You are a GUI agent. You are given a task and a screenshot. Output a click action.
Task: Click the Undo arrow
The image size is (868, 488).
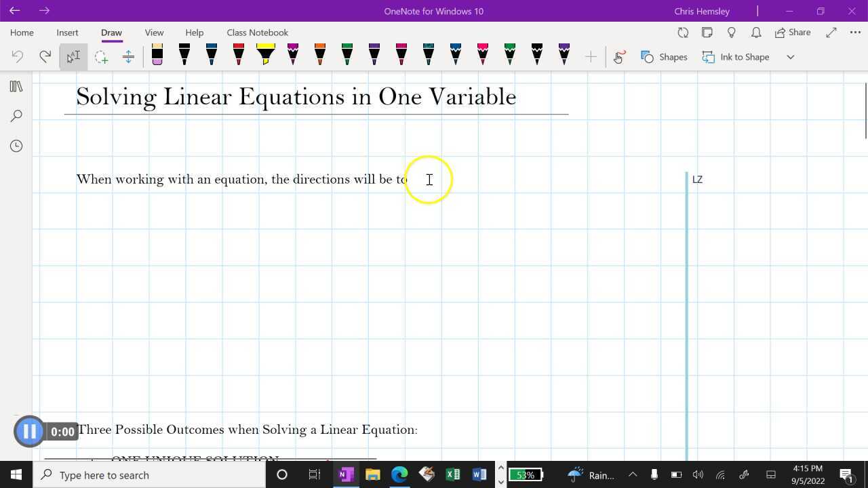pyautogui.click(x=18, y=56)
